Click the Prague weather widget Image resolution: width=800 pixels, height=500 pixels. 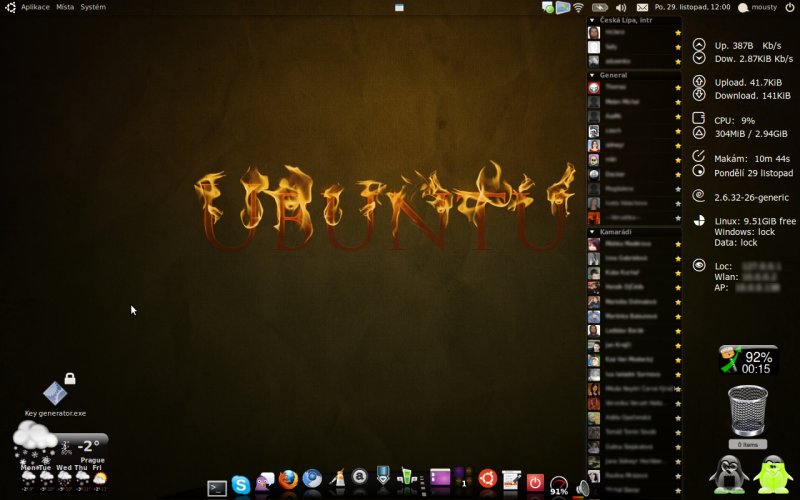[x=58, y=455]
